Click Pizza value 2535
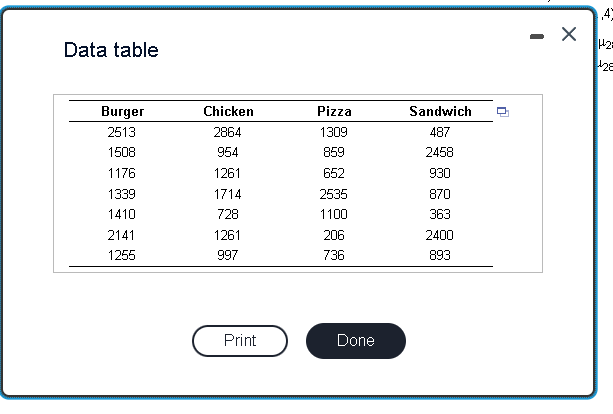This screenshot has width=613, height=414. click(333, 194)
